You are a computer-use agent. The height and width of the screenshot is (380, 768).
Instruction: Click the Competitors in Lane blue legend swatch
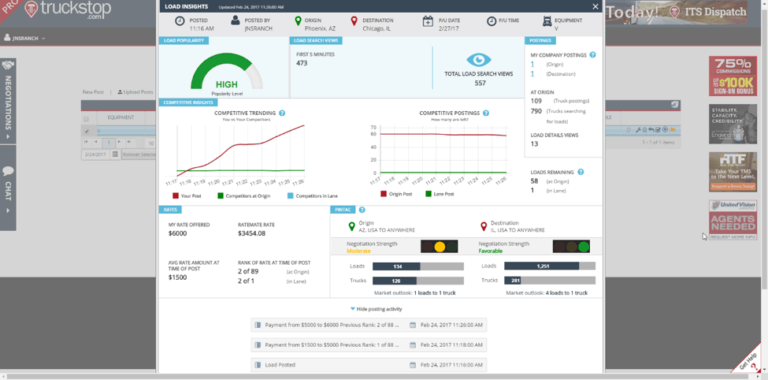290,196
